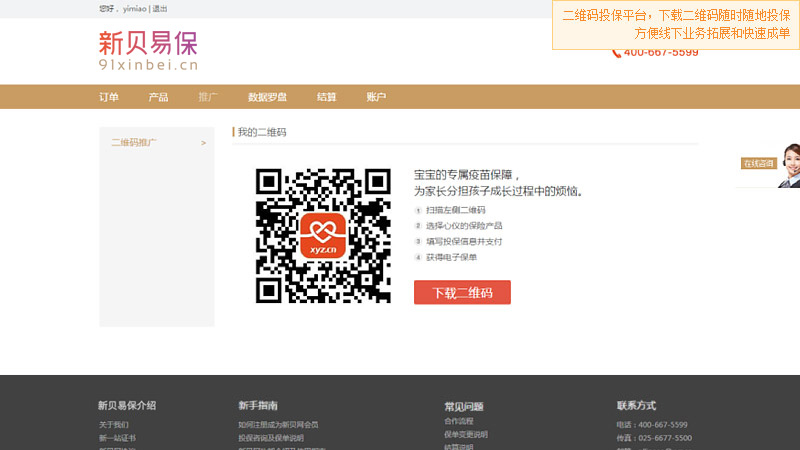Click the 新贝易保介绍 footer heading

(x=127, y=406)
